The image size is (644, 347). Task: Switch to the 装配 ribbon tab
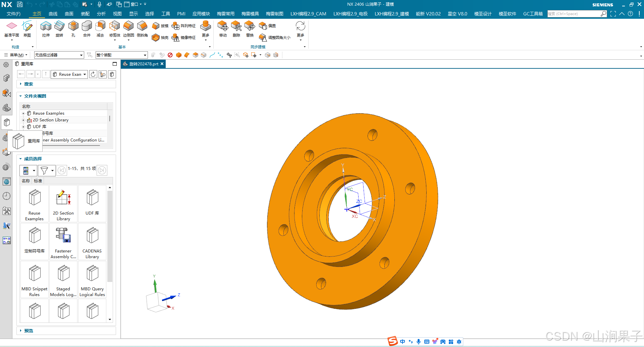pyautogui.click(x=85, y=14)
